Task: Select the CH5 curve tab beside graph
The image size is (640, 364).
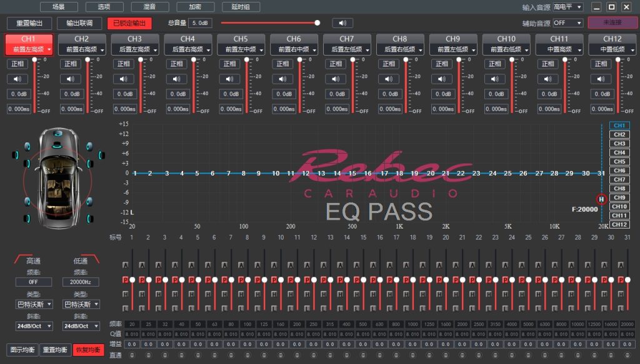Action: tap(619, 162)
